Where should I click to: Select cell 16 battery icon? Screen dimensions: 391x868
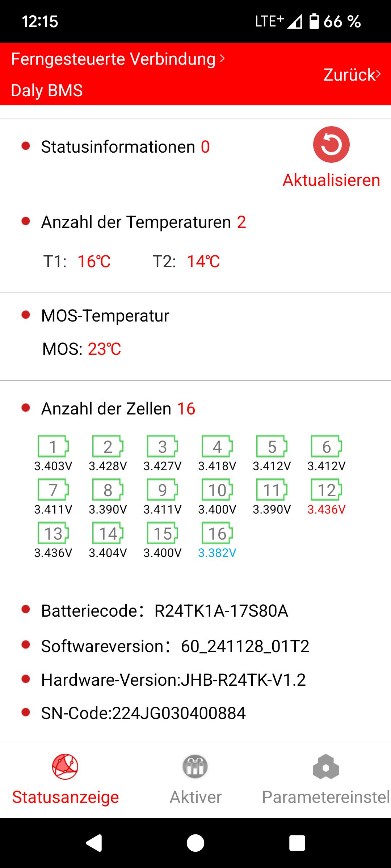[217, 533]
